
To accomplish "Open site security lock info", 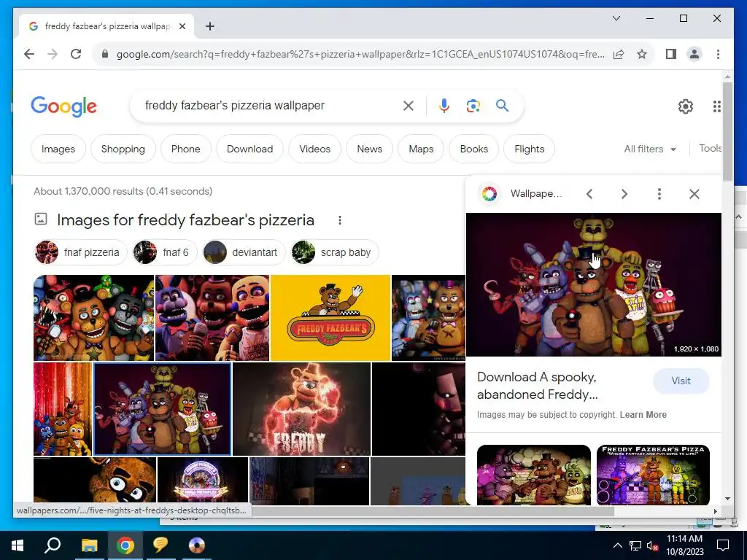I will tap(105, 54).
